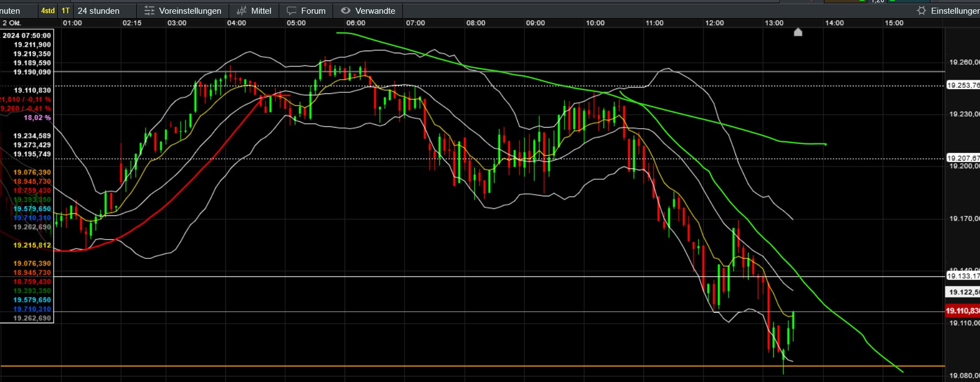This screenshot has height=382, width=980.
Task: Click the 19.133,17 horizontal line label
Action: coord(962,276)
